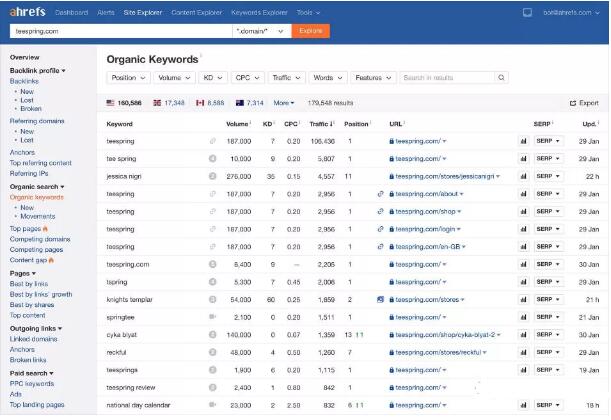Collapse the Organic search section

click(37, 187)
